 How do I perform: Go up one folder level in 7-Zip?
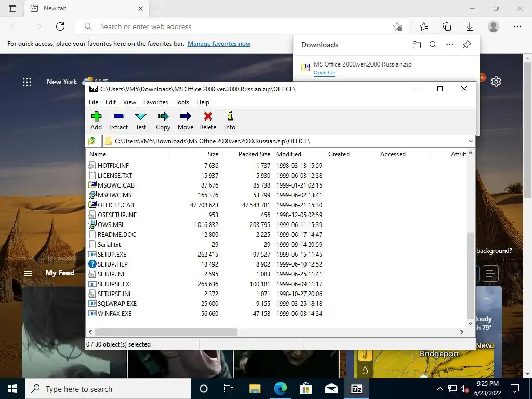point(92,141)
